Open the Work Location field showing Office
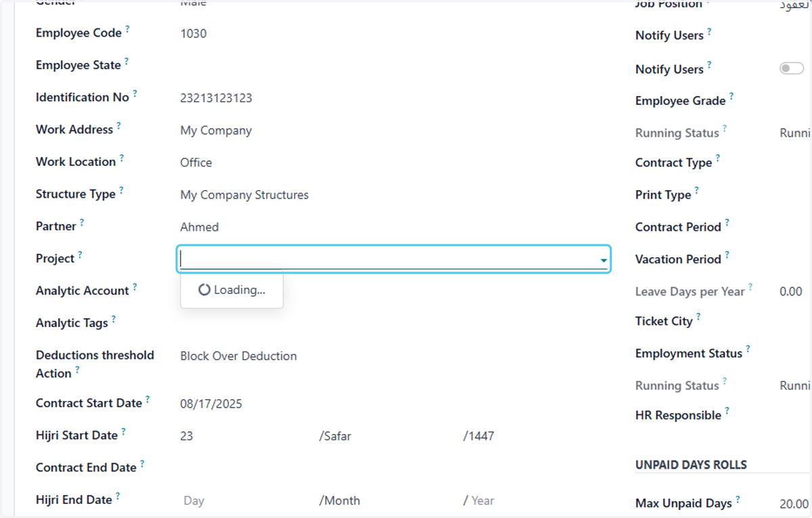The height and width of the screenshot is (518, 812). pyautogui.click(x=196, y=163)
